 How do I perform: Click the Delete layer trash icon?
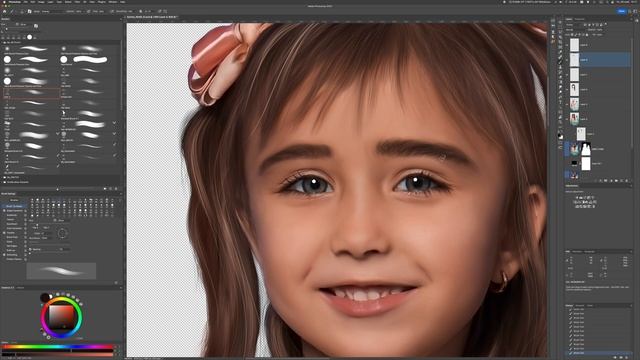[x=627, y=180]
